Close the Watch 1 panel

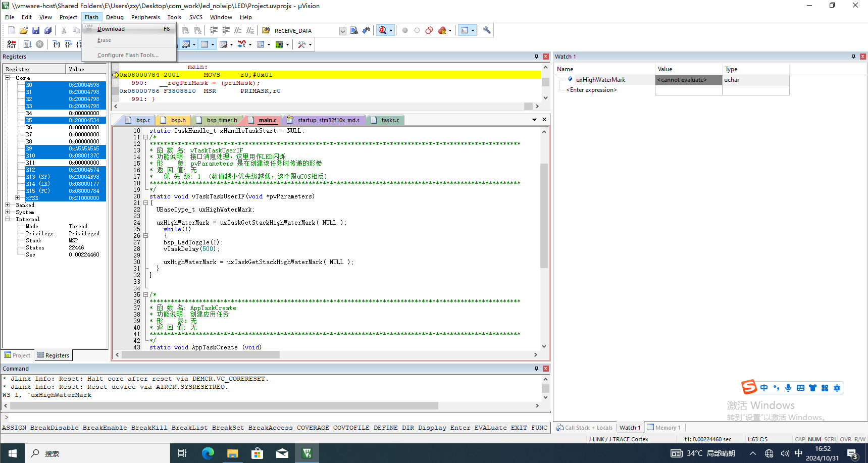pos(863,57)
